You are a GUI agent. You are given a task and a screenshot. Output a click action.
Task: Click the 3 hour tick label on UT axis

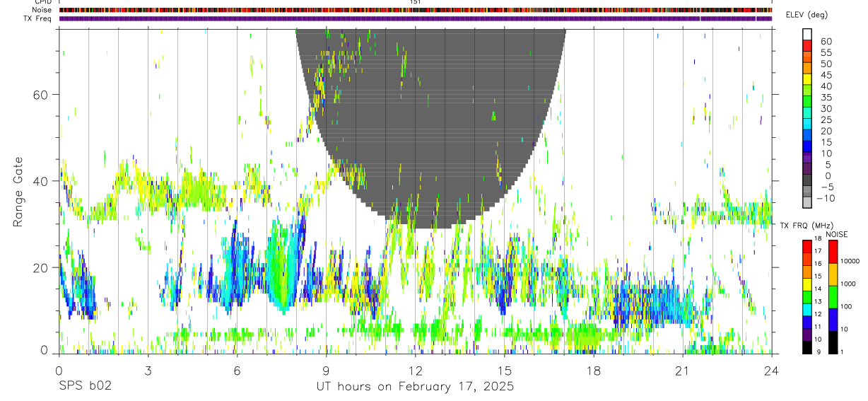click(x=148, y=371)
